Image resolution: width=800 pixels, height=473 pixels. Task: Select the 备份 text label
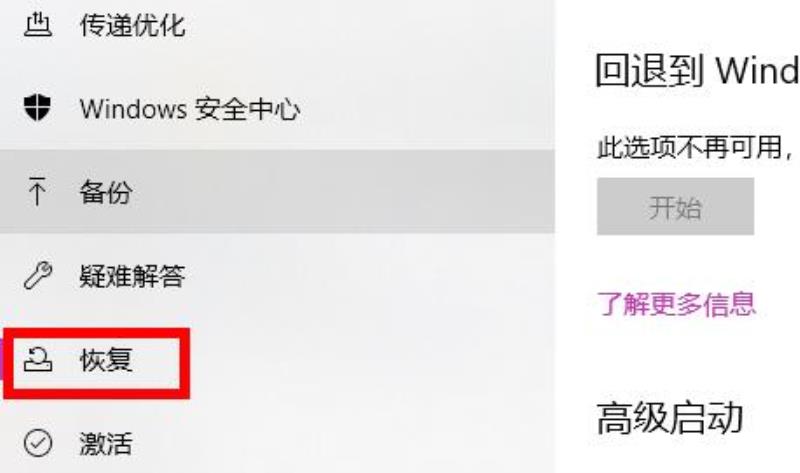pos(106,192)
